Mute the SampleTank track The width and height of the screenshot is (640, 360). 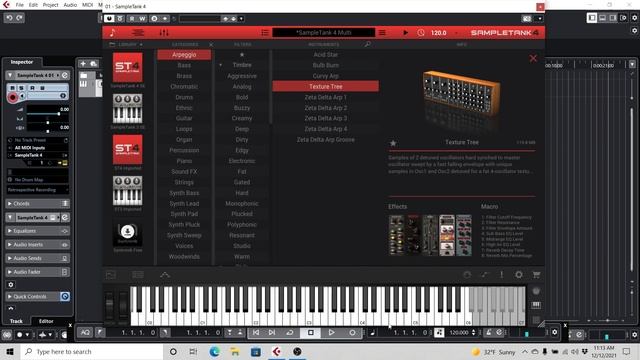click(x=12, y=88)
